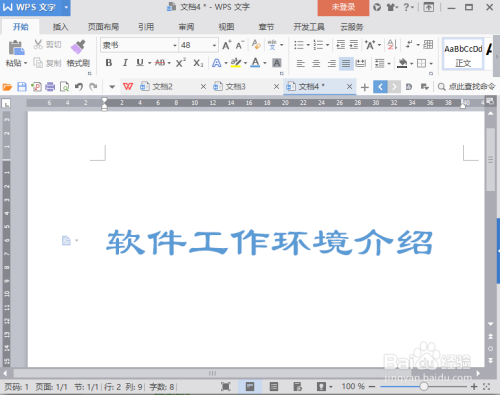Click the Copy icon

[38, 63]
